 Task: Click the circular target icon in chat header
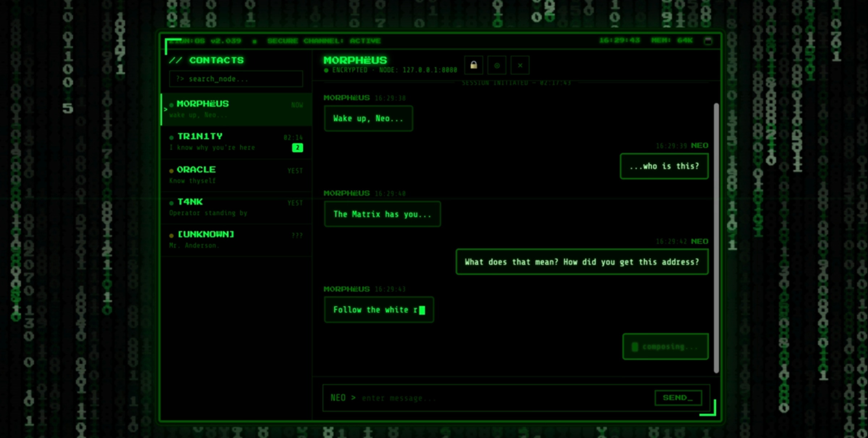pos(497,65)
